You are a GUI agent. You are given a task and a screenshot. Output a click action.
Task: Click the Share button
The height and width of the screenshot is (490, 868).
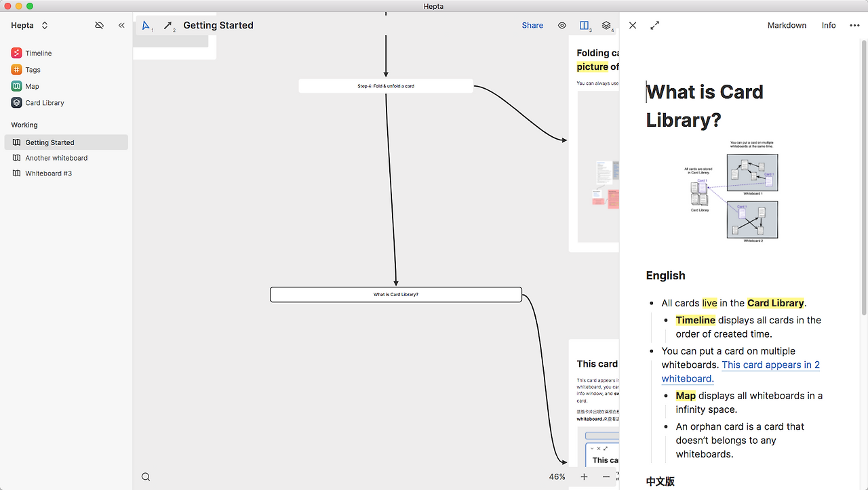tap(532, 26)
